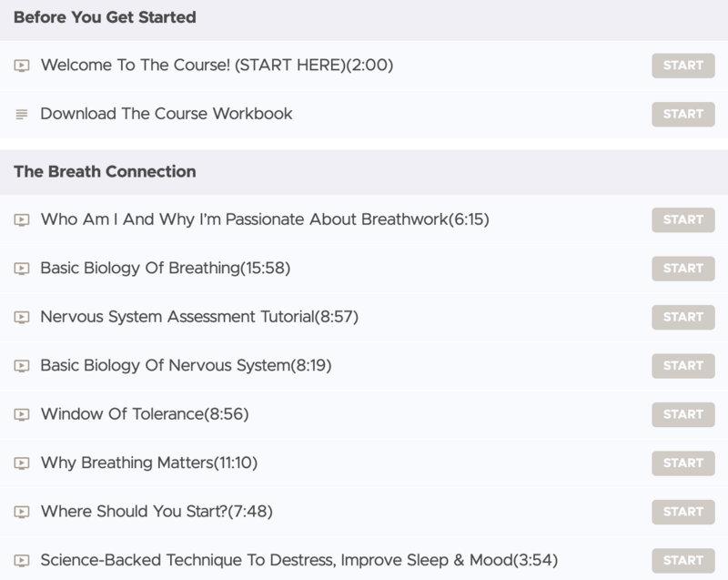Click START button for Science-Backed Technique lesson
Screen dimensions: 728x580
[x=683, y=561]
